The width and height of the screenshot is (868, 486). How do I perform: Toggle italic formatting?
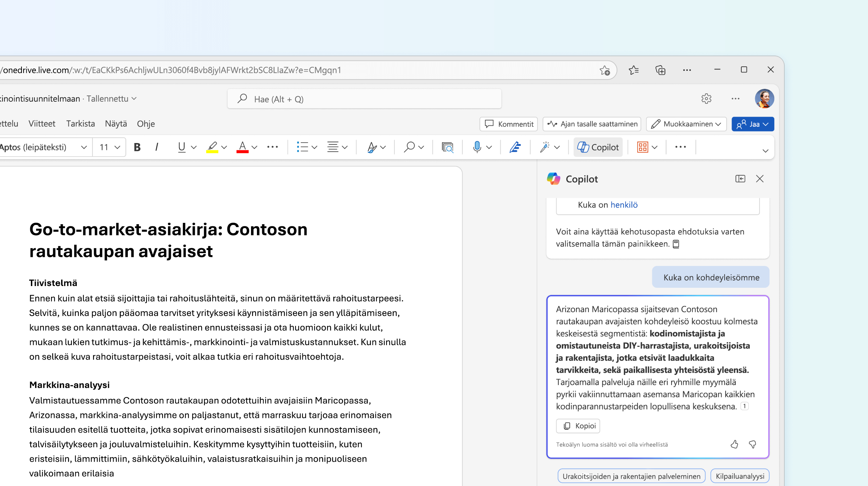tap(157, 147)
